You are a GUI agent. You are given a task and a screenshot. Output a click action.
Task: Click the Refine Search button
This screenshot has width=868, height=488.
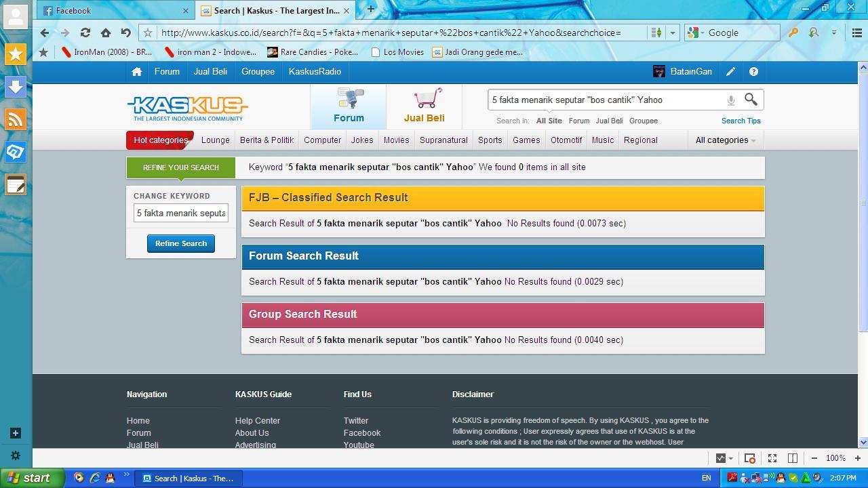181,243
